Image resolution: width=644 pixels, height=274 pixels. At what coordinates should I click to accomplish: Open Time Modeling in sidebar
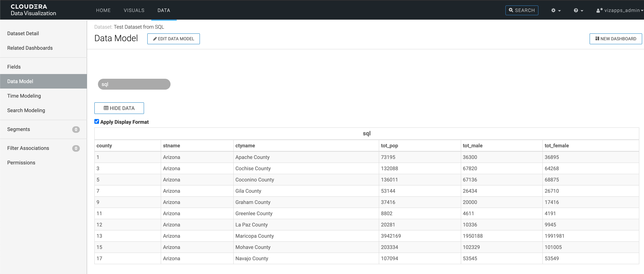tap(24, 96)
